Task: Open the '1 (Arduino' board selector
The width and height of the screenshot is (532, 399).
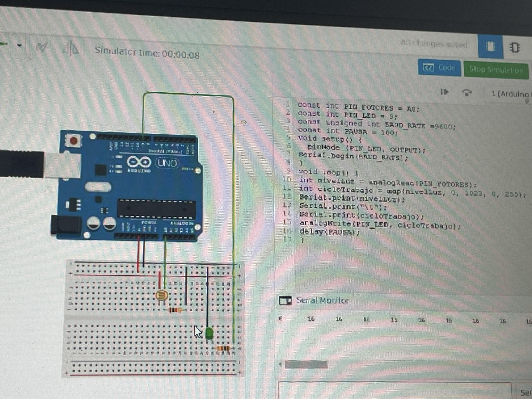Action: point(510,94)
